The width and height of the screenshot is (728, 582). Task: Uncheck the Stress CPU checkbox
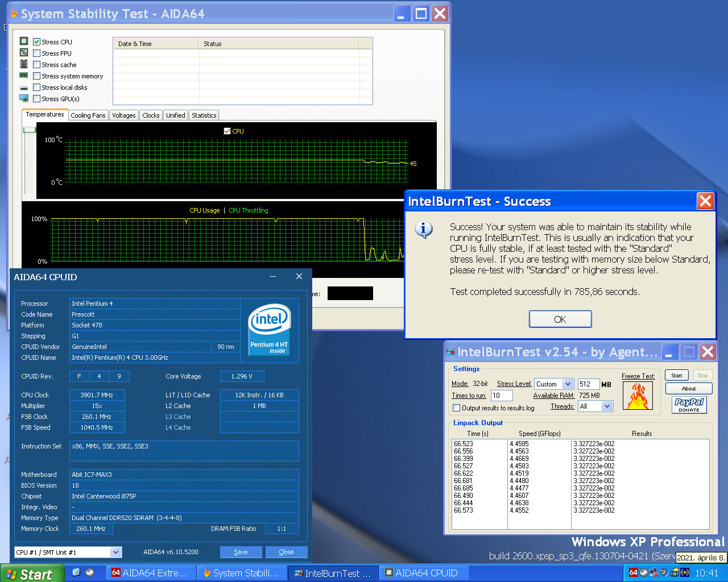tap(36, 42)
